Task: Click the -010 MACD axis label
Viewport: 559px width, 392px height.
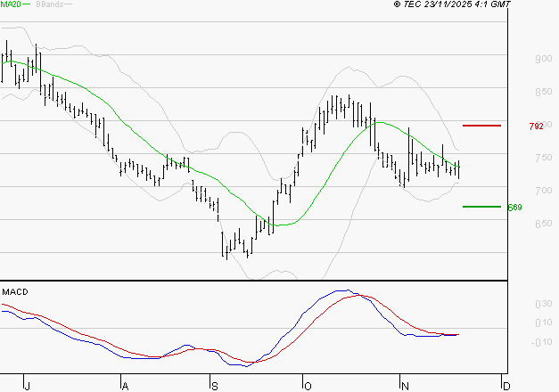Action: (541, 342)
